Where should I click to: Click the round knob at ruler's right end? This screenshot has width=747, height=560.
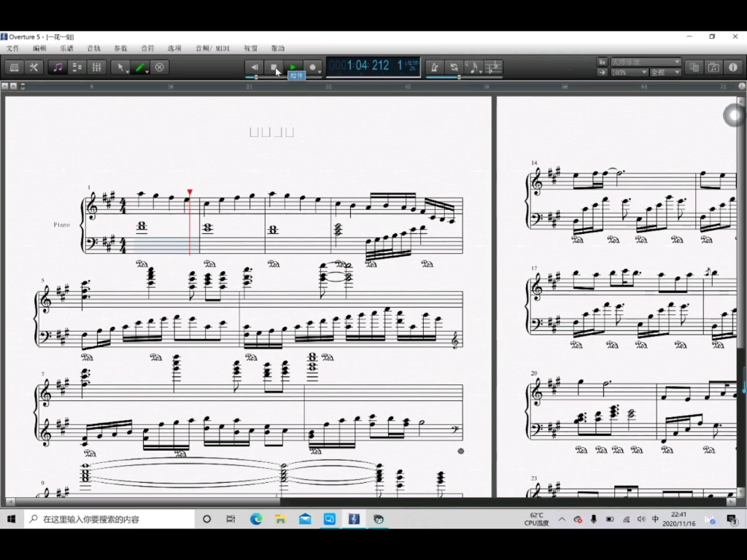[x=742, y=86]
